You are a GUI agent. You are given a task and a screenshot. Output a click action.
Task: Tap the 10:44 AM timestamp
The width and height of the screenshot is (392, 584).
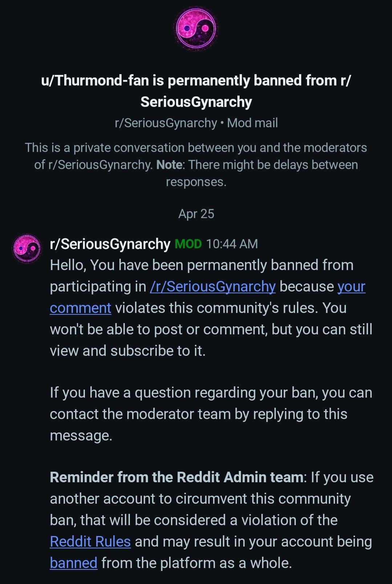(x=232, y=244)
